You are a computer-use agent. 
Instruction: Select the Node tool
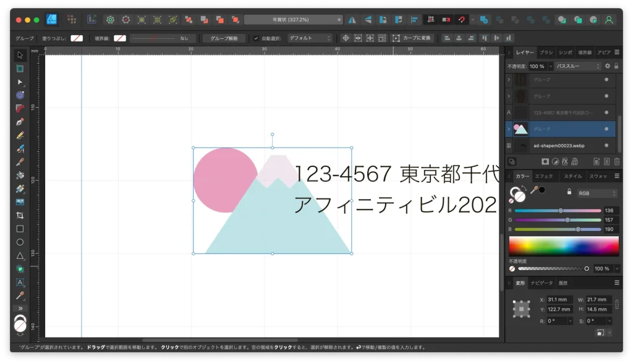point(20,82)
